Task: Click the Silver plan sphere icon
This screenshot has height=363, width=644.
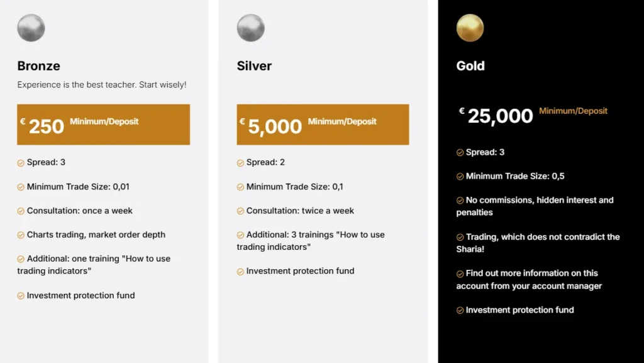Action: pyautogui.click(x=250, y=28)
